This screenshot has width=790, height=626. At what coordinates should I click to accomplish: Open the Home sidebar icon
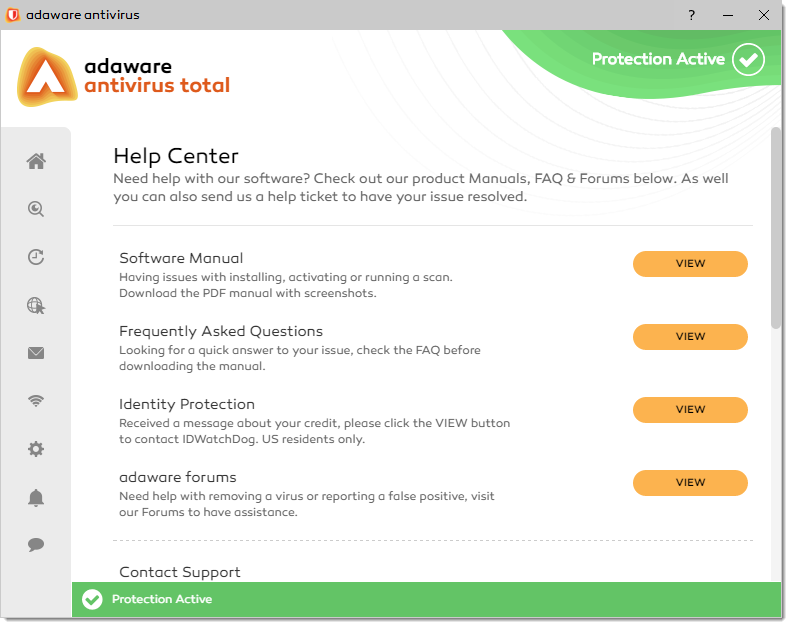(36, 161)
